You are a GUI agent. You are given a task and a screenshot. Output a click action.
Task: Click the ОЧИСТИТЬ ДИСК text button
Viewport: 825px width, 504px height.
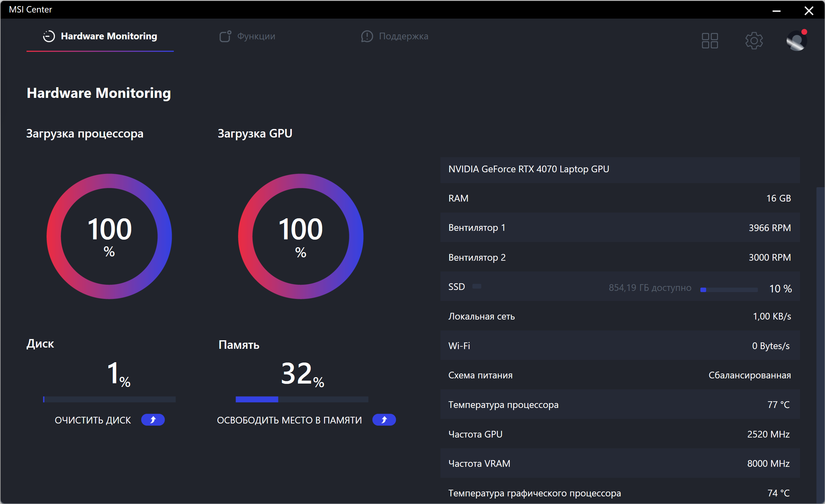93,420
